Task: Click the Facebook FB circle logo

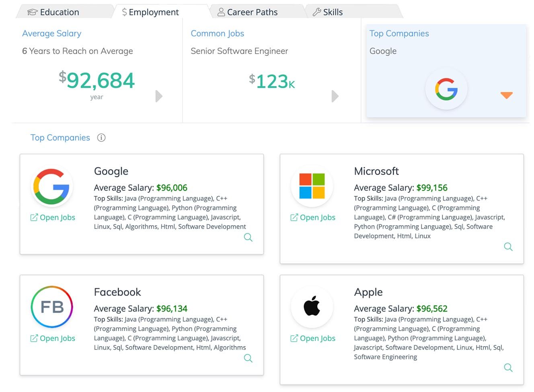Action: tap(51, 307)
